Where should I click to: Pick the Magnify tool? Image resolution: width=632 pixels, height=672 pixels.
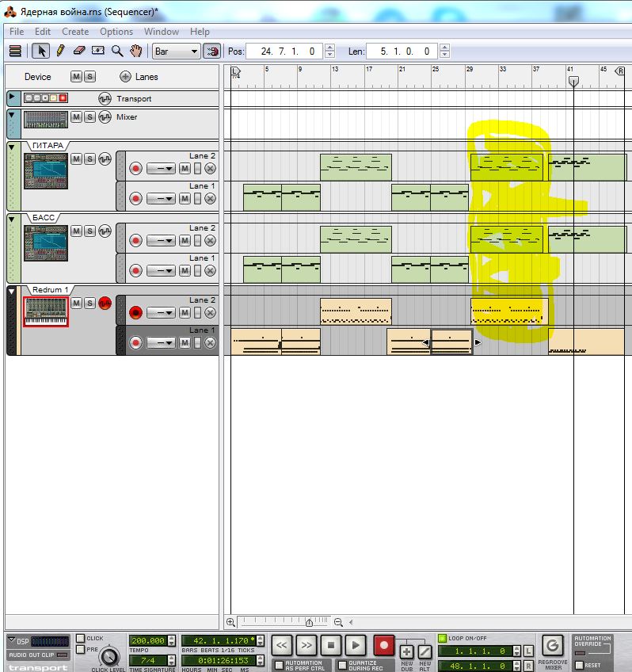[117, 51]
